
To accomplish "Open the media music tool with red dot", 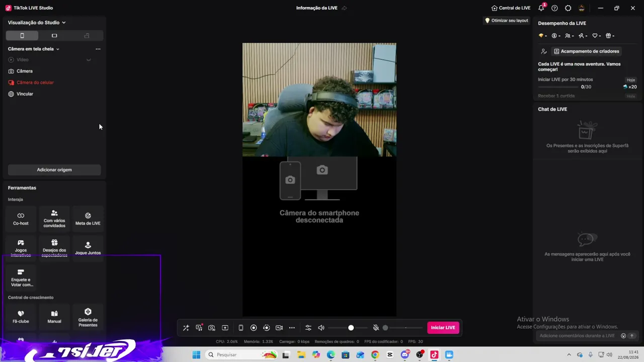I will click(x=199, y=328).
